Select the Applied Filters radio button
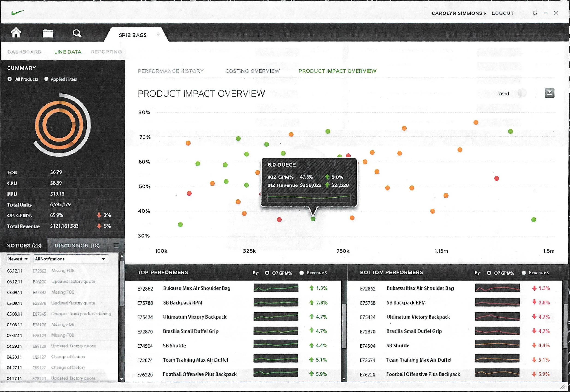 tap(46, 79)
